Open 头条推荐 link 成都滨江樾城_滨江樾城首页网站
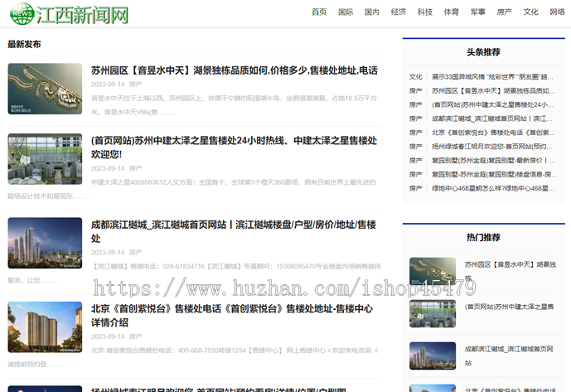This screenshot has width=571, height=392. [x=492, y=119]
